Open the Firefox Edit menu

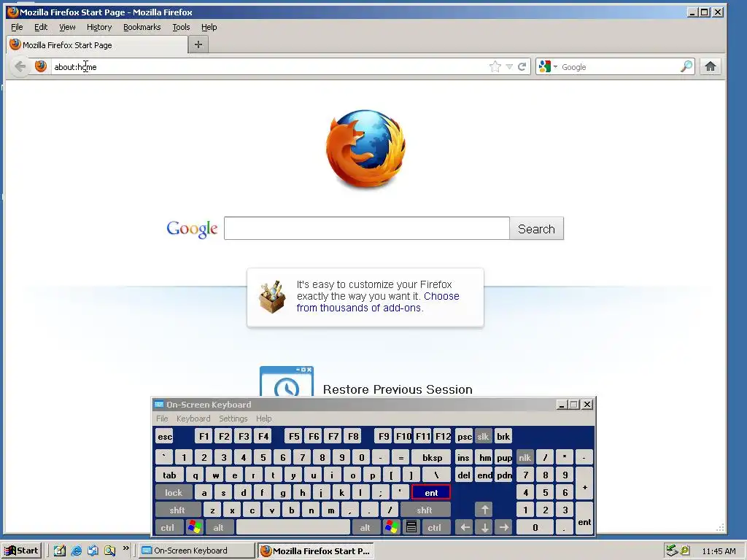(41, 27)
